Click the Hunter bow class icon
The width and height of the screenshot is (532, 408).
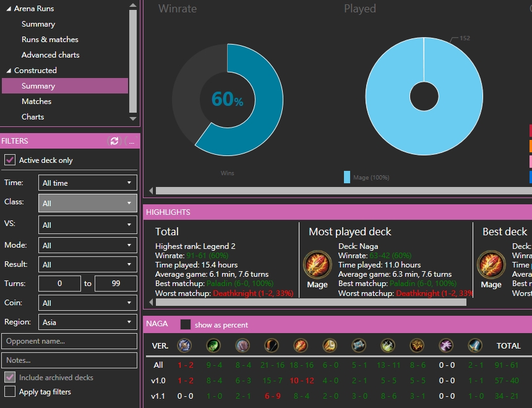272,345
